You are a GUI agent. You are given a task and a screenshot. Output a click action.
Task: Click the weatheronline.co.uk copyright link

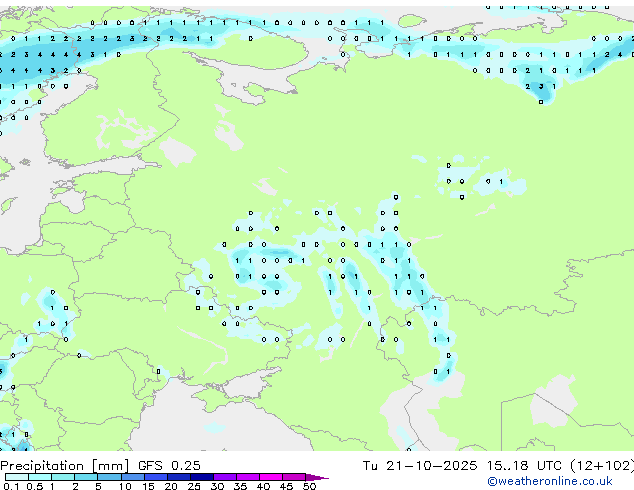tap(550, 481)
